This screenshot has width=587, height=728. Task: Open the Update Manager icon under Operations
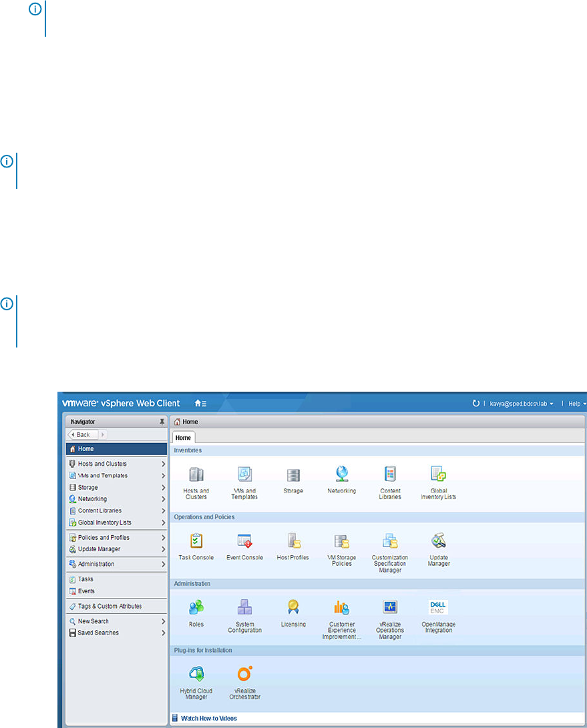coord(438,540)
